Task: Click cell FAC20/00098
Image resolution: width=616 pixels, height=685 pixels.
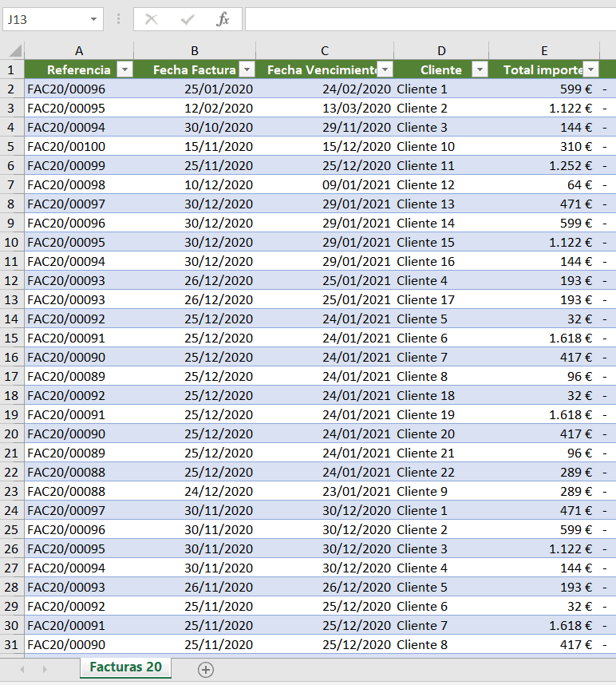Action: point(79,184)
